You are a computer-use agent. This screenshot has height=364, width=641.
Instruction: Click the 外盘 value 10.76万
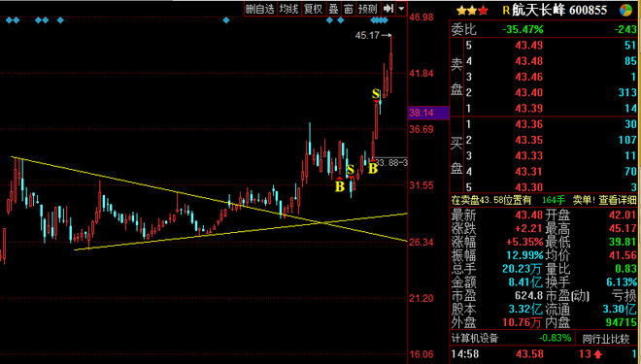[x=523, y=322]
